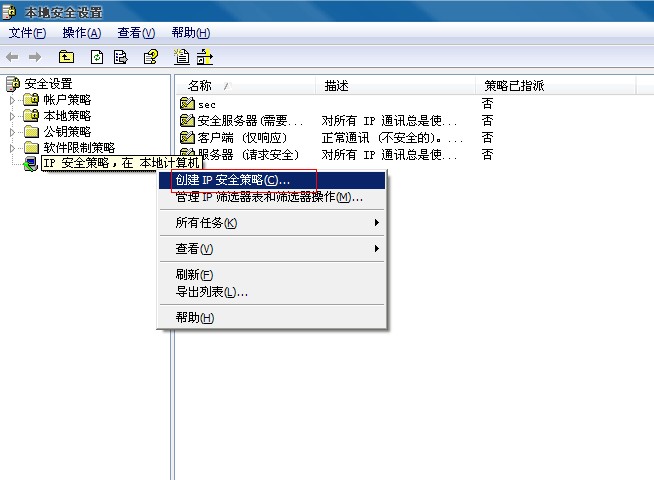The width and height of the screenshot is (654, 480).
Task: Select the 公钥策略 folder
Action: [67, 132]
